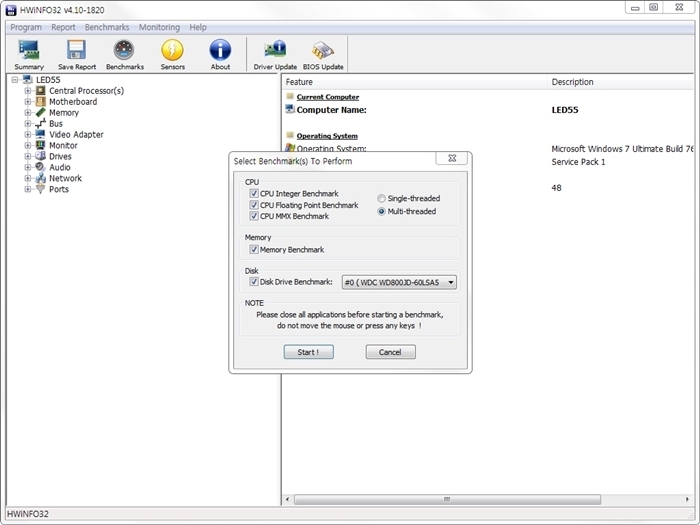Choose the Multi-threaded option
Viewport: 700px width, 525px height.
point(381,212)
